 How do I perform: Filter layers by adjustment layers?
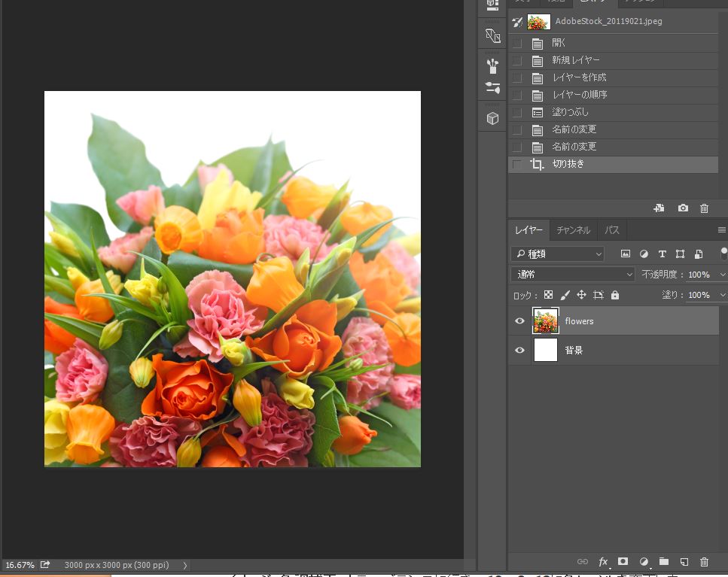pos(644,254)
